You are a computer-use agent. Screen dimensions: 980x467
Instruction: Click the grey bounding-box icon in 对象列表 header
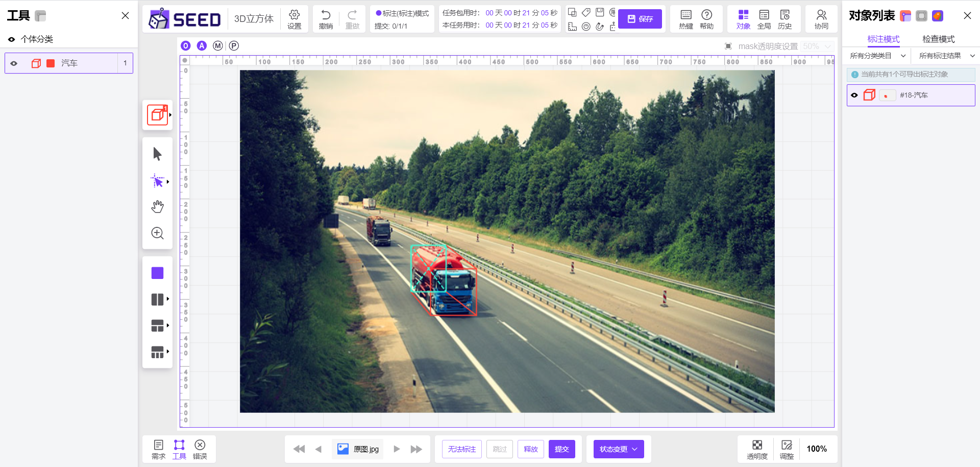[x=921, y=16]
